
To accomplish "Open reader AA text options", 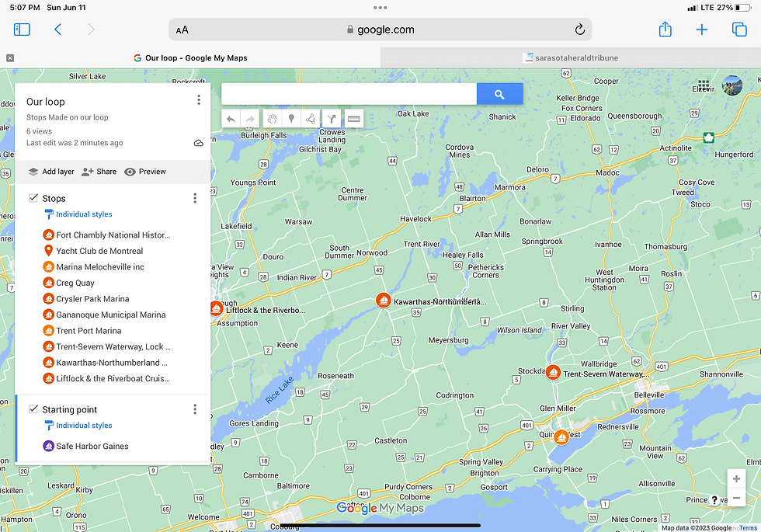I will (x=182, y=30).
